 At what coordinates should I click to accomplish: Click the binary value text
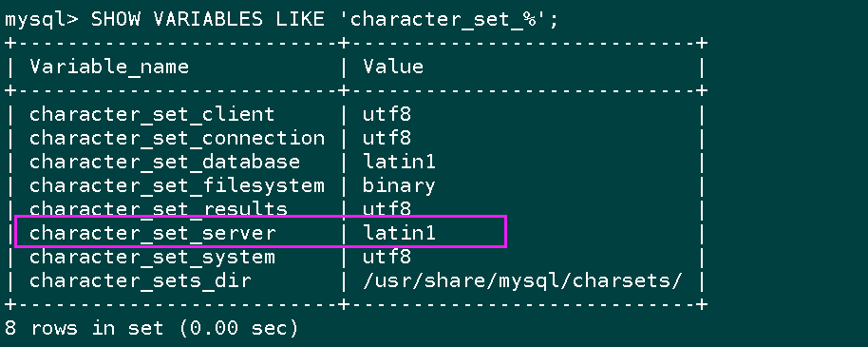point(399,186)
